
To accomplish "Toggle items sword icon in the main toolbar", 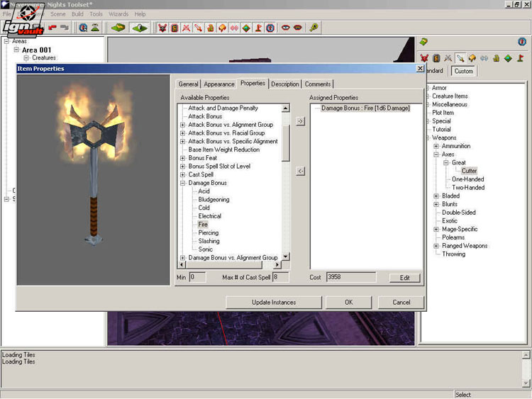I will pyautogui.click(x=198, y=28).
